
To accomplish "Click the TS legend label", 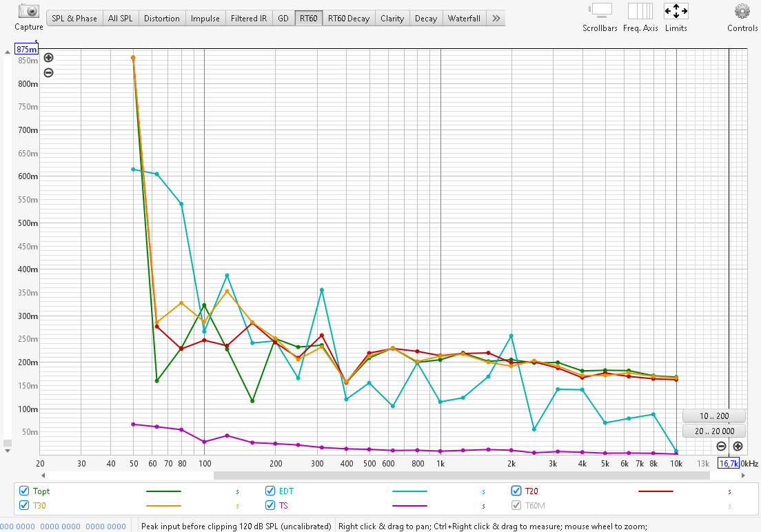I will 283,506.
